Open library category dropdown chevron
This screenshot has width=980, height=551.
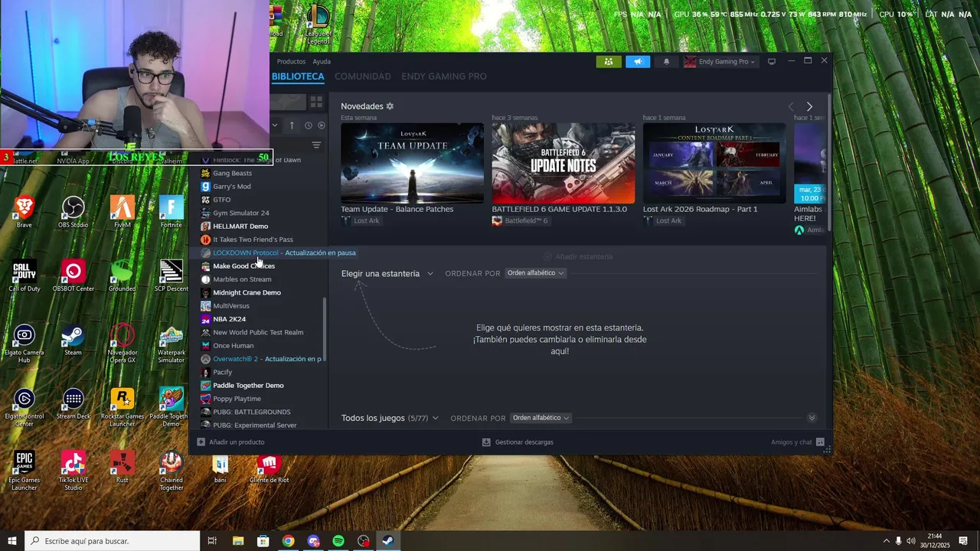point(275,126)
